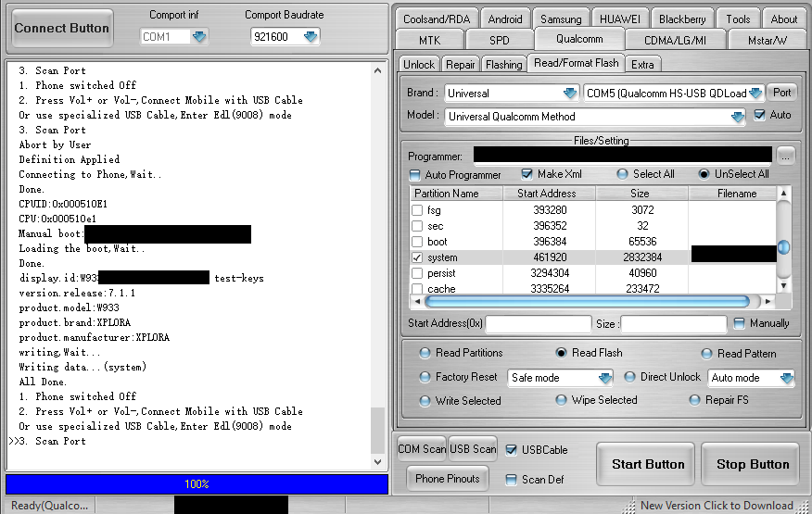
Task: Click the Partition Name column header
Action: pyautogui.click(x=456, y=194)
